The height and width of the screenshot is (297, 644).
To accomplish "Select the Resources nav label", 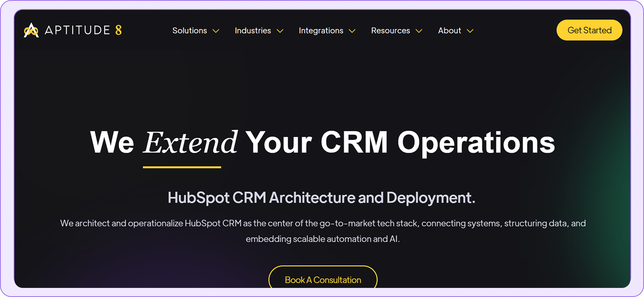I will [x=390, y=31].
